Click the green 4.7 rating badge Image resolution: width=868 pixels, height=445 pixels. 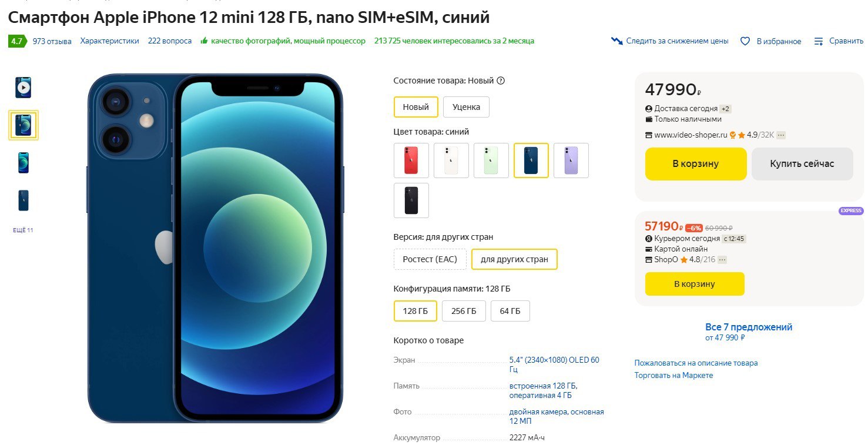16,41
